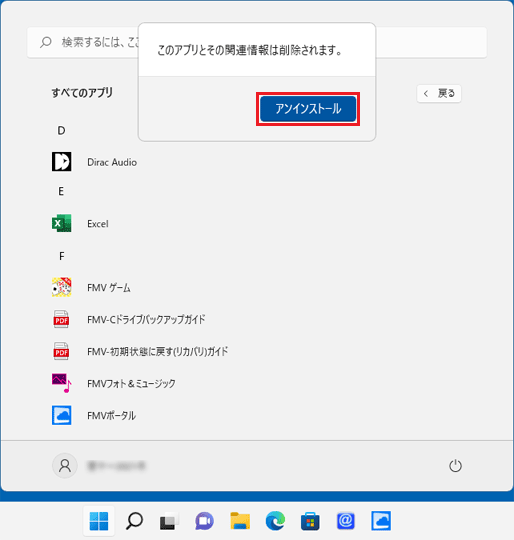Select the FMV-初期状態に戻す(リカバリ)ガイド label
The width and height of the screenshot is (514, 540).
click(x=157, y=352)
